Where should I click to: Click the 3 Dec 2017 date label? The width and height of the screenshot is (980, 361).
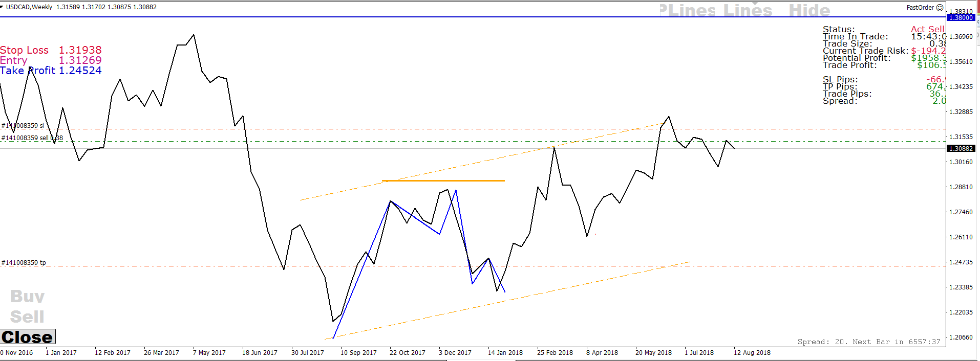(455, 353)
